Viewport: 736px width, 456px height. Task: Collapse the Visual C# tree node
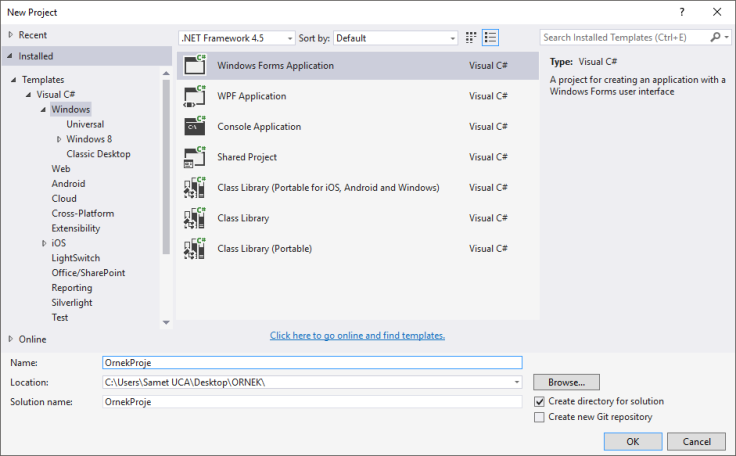click(x=29, y=94)
